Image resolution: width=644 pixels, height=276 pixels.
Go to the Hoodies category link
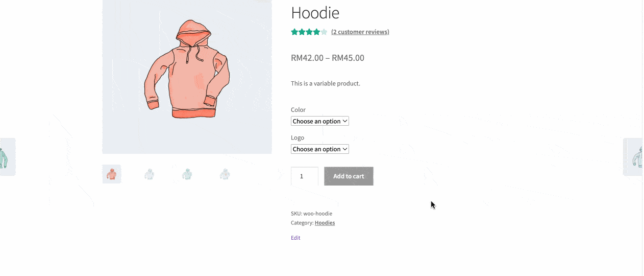[325, 223]
